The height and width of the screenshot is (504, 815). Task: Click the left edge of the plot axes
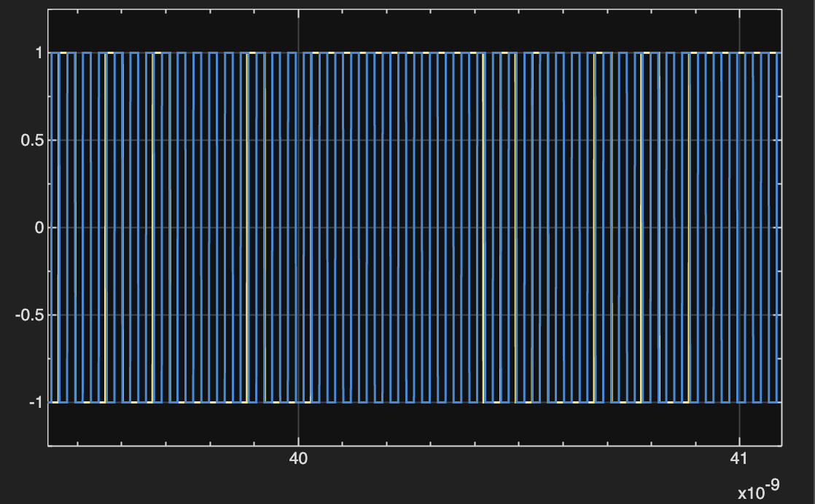pos(48,227)
